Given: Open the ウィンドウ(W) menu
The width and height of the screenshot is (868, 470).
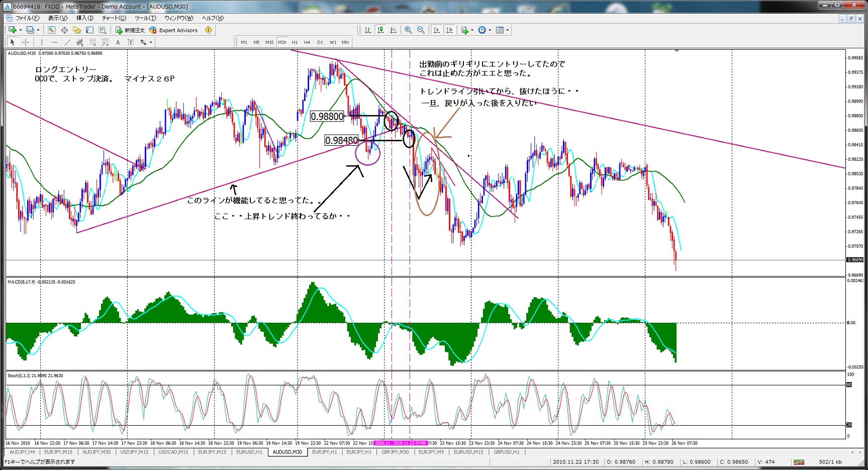Looking at the screenshot, I should 179,18.
